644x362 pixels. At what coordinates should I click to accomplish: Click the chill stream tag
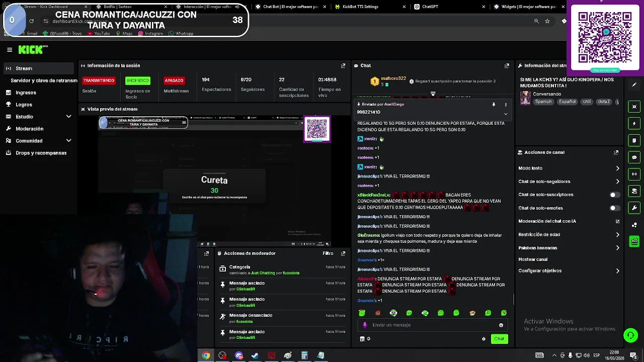587,102
